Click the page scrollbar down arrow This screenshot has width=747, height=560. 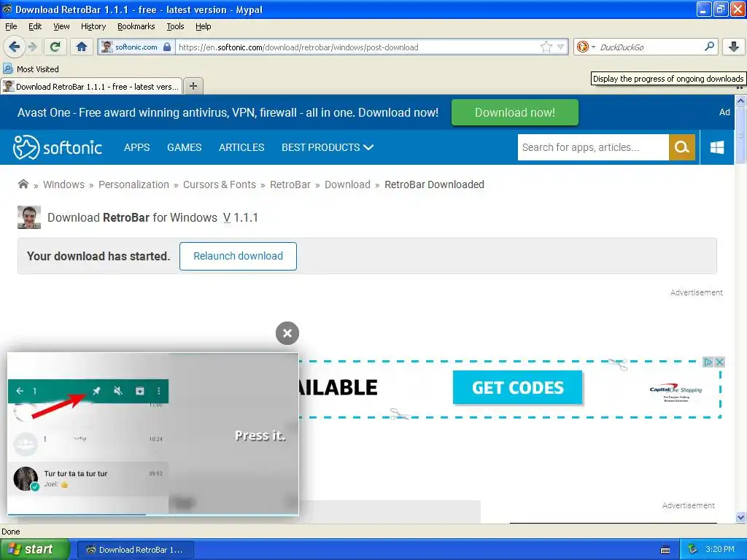[x=740, y=517]
